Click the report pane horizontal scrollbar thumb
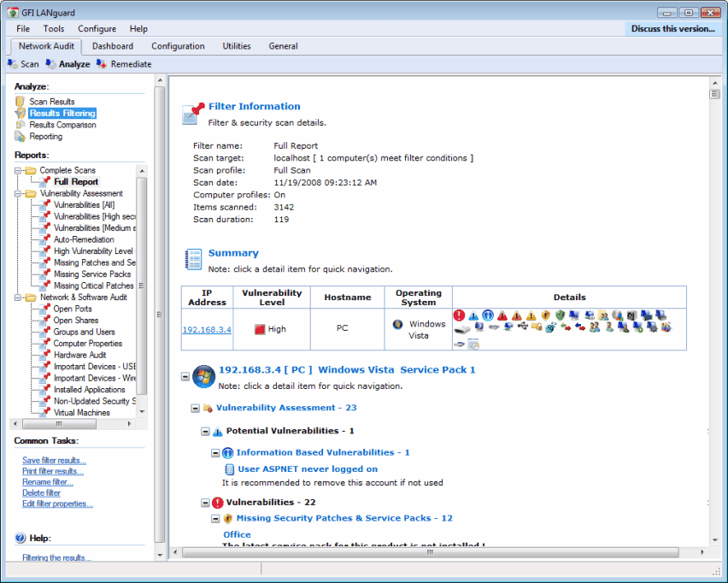The width and height of the screenshot is (728, 583). (x=430, y=552)
